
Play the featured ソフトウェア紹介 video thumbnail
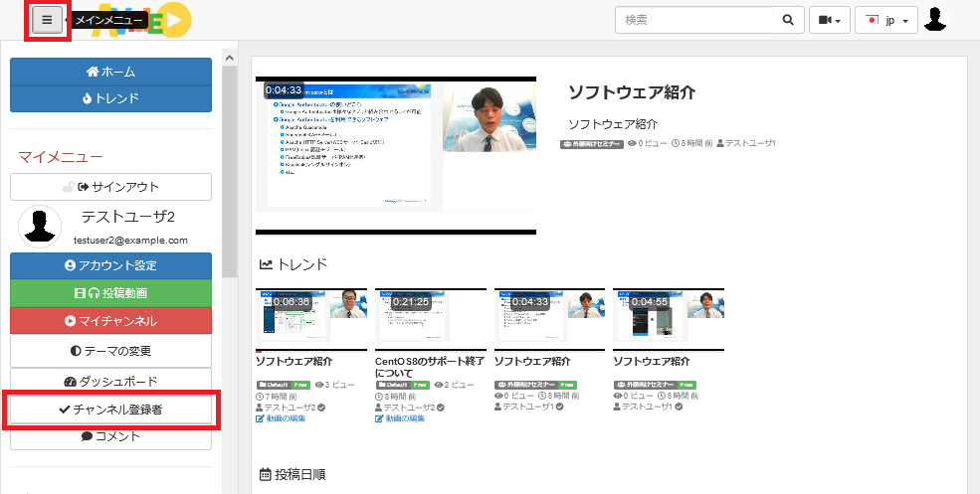(395, 155)
